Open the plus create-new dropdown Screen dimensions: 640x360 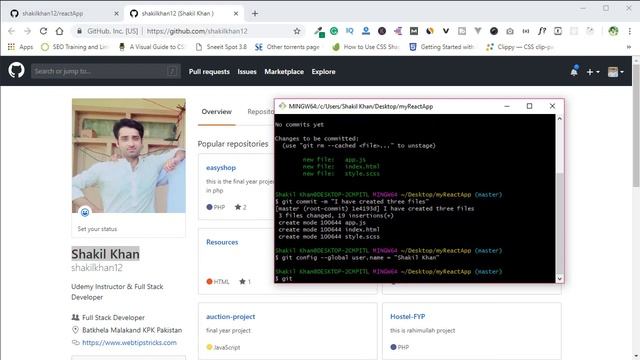click(x=593, y=72)
